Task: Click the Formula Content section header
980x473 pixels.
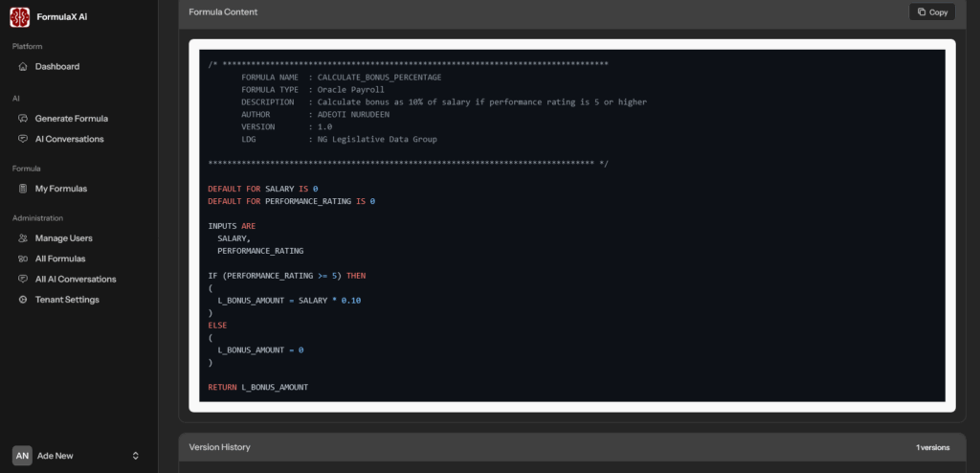Action: [223, 11]
